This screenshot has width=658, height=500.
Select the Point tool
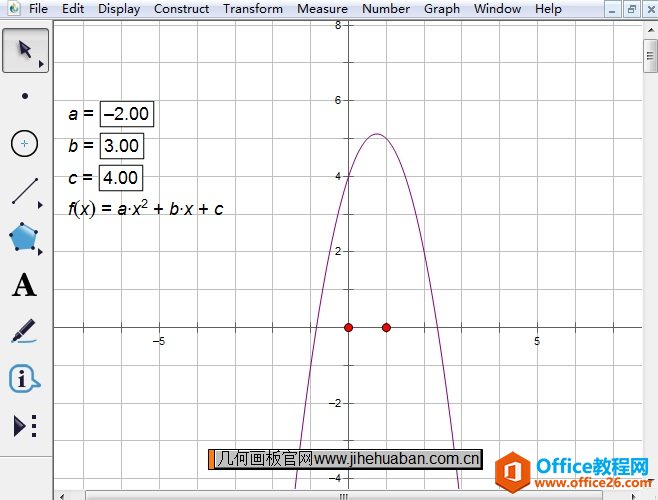click(x=25, y=96)
